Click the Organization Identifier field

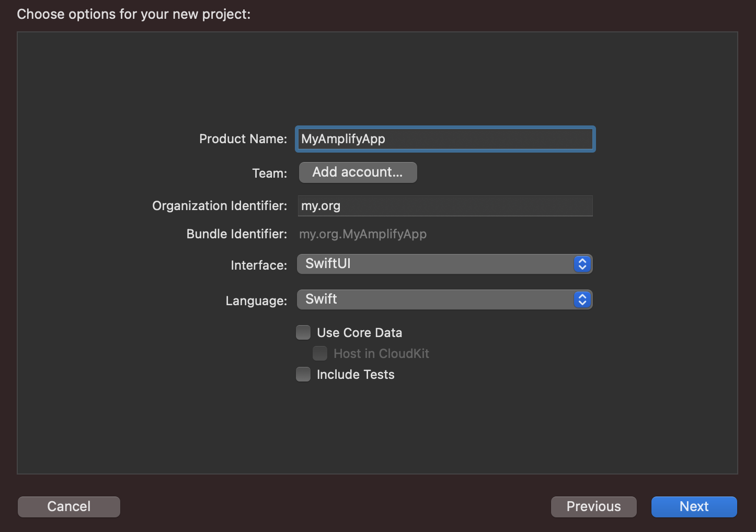[445, 206]
